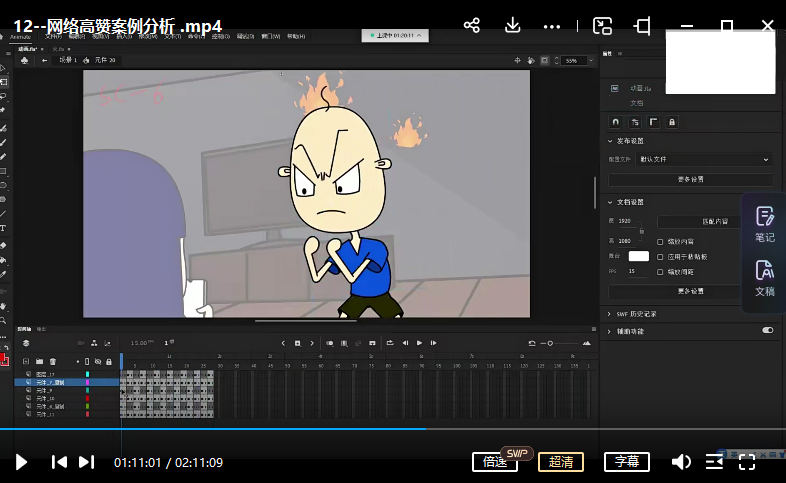786x483 pixels.
Task: Select the Text tool in the Animate toolbar
Action: pos(4,227)
